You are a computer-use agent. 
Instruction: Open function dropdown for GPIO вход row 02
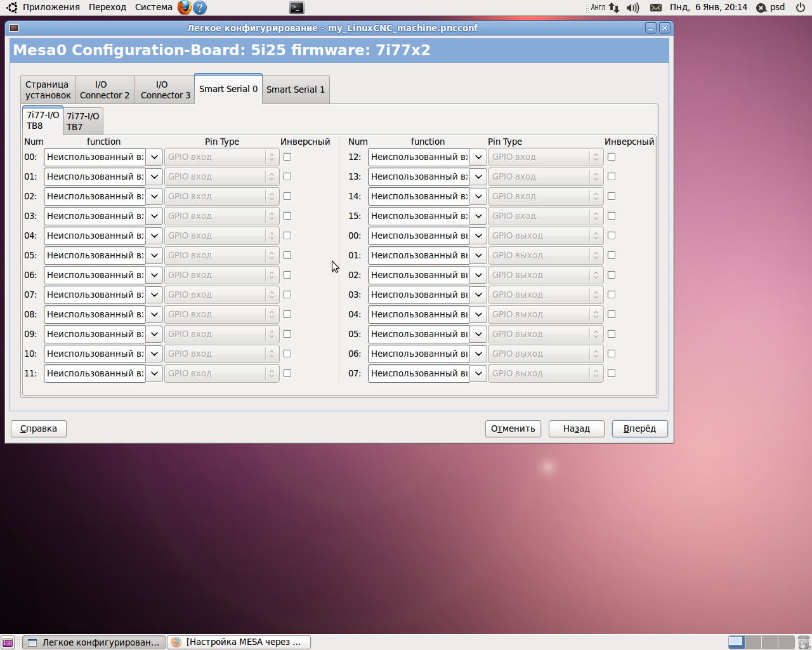pyautogui.click(x=154, y=196)
